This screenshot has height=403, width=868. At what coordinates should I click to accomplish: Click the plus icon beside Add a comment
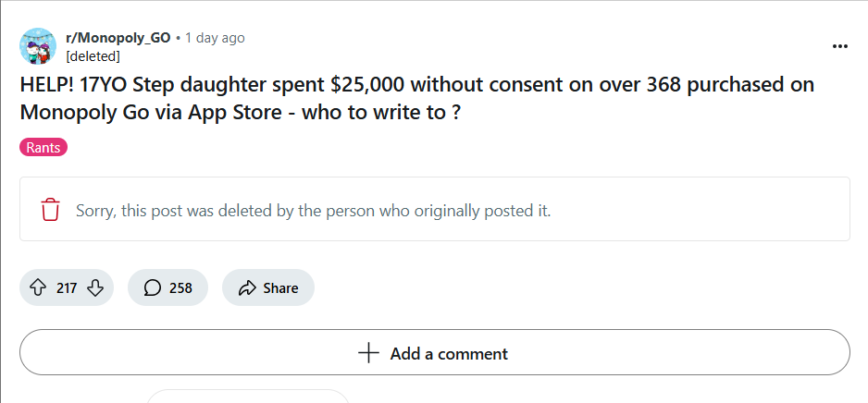(368, 353)
